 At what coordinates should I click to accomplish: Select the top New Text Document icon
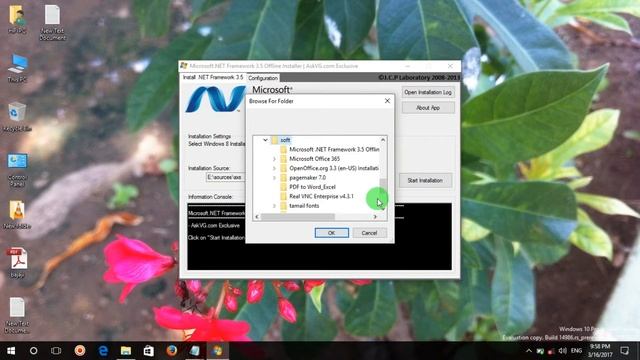pos(52,22)
